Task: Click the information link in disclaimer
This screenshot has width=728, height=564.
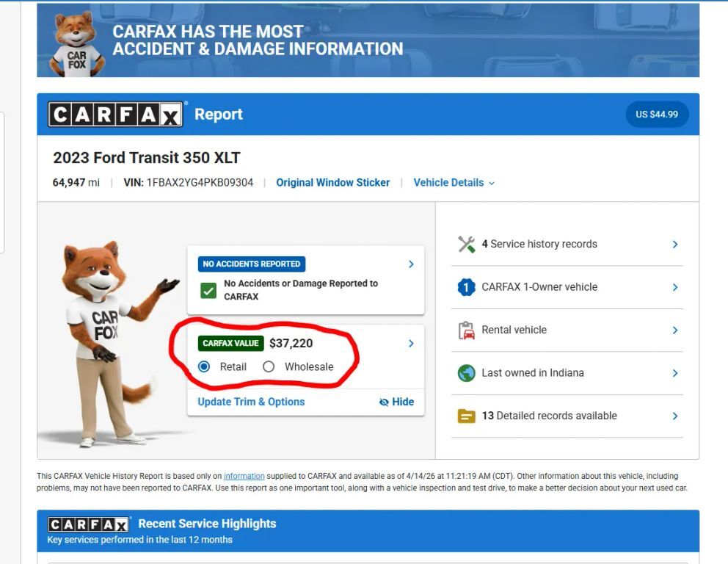Action: 244,477
